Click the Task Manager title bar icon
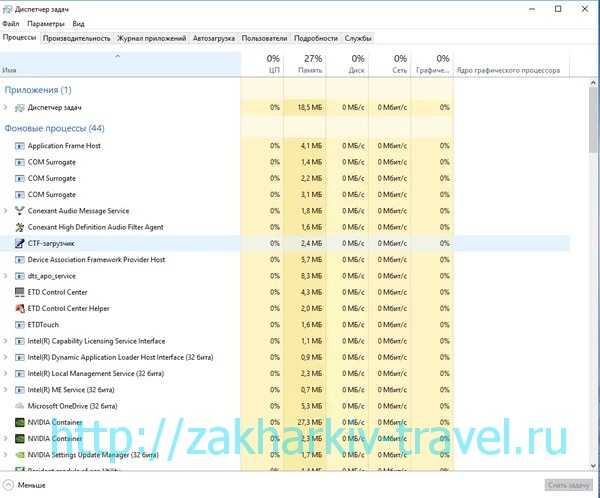Screen dimensions: 600x498 point(7,10)
